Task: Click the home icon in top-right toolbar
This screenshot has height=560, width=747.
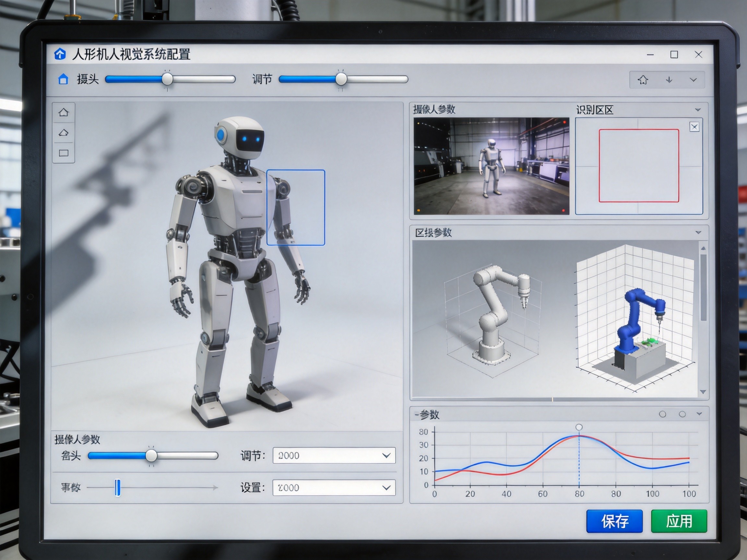Action: coord(643,80)
